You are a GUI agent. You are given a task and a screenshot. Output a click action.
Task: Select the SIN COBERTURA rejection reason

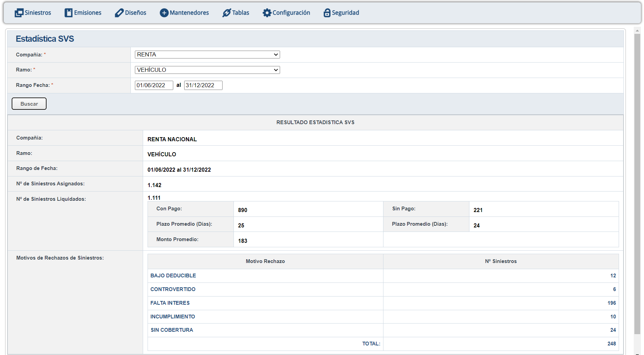[x=172, y=330]
